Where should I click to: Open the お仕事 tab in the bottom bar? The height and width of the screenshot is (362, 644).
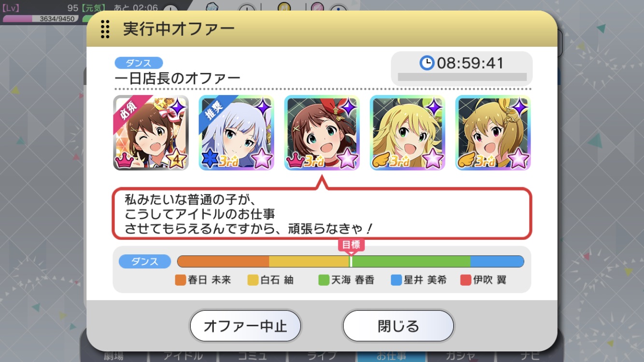click(392, 356)
